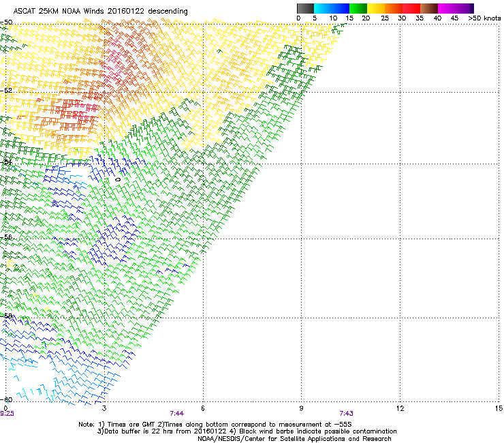The height and width of the screenshot is (443, 504).
Task: Click the legend tick label '20'
Action: pyautogui.click(x=366, y=18)
